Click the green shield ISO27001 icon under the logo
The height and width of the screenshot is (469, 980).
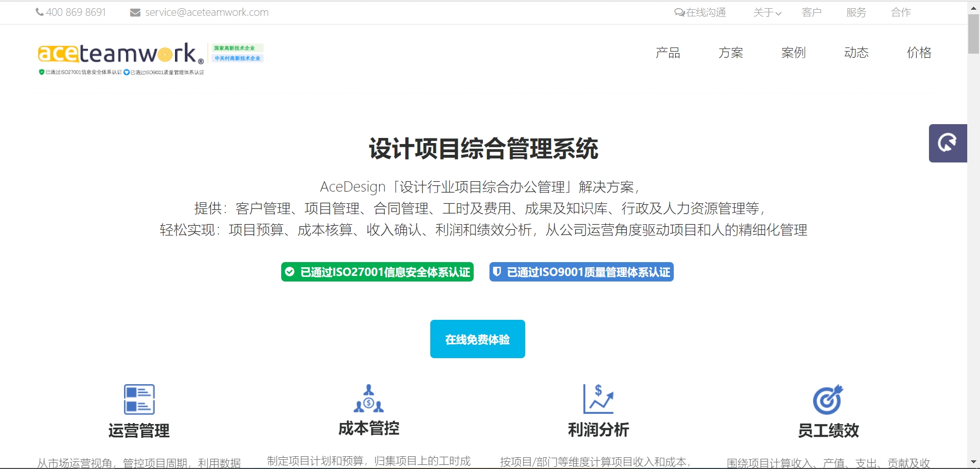coord(41,72)
